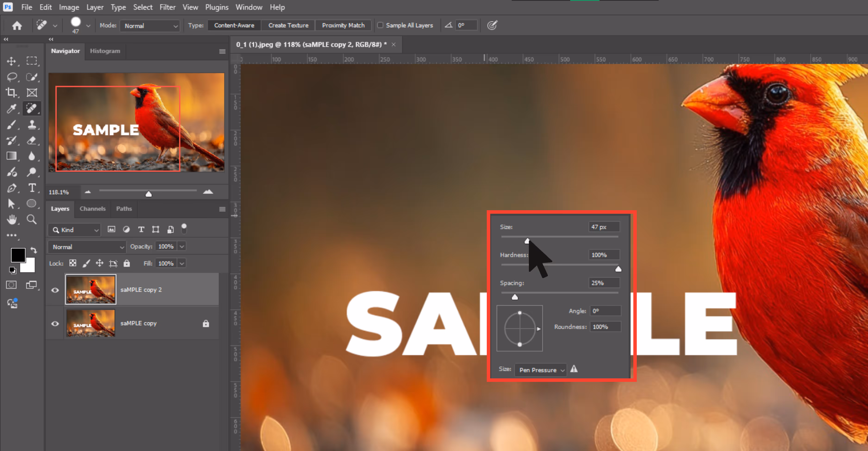
Task: Select the Spot Healing Brush tool in toolbar
Action: 32,108
